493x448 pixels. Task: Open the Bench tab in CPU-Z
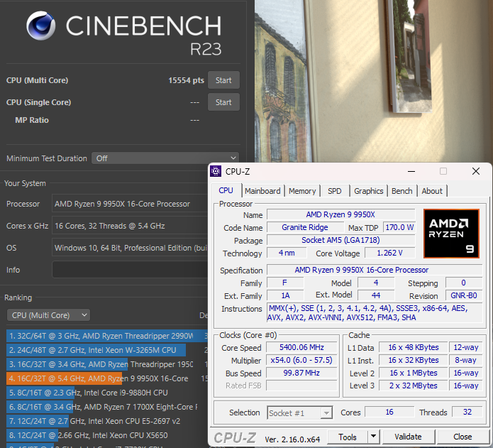pyautogui.click(x=401, y=191)
